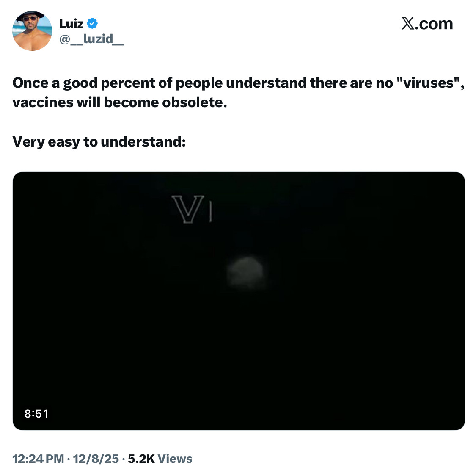The image size is (476, 473).
Task: Click the "Very easy to understand:" line
Action: pos(99,141)
